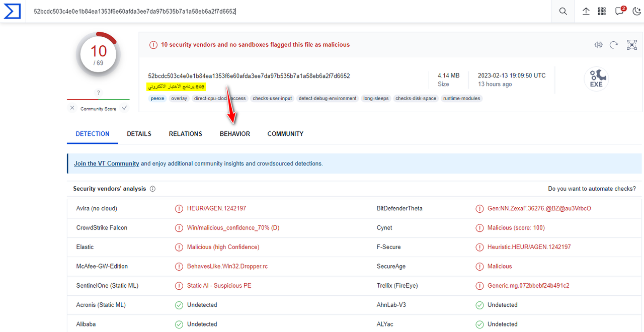Click the alert icon in the Trellix row

coord(479,286)
